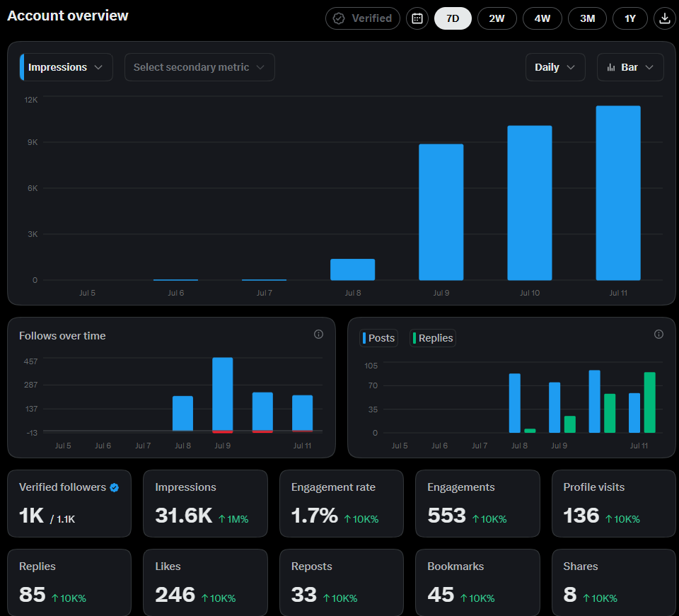Toggle the Verified filter button
The width and height of the screenshot is (679, 616).
362,18
